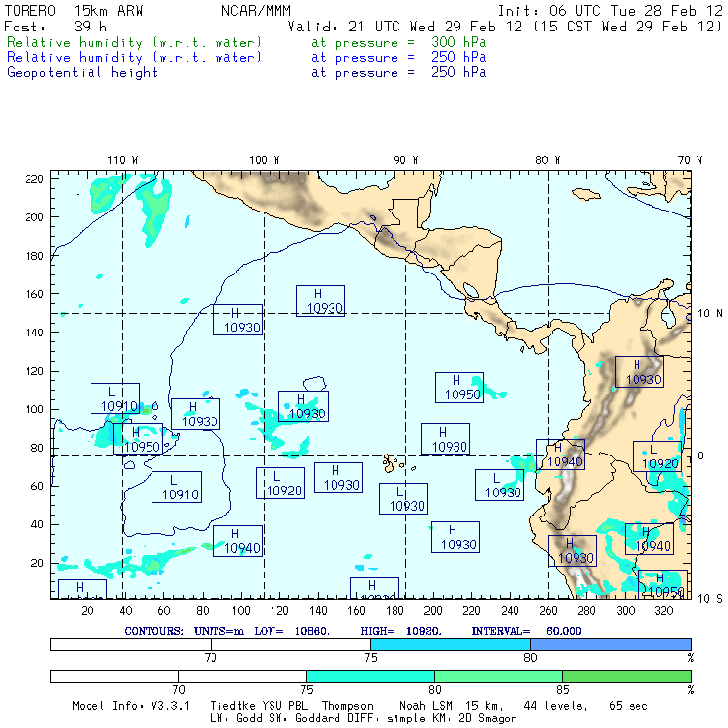Click the '110 W' longitude label

pyautogui.click(x=123, y=160)
